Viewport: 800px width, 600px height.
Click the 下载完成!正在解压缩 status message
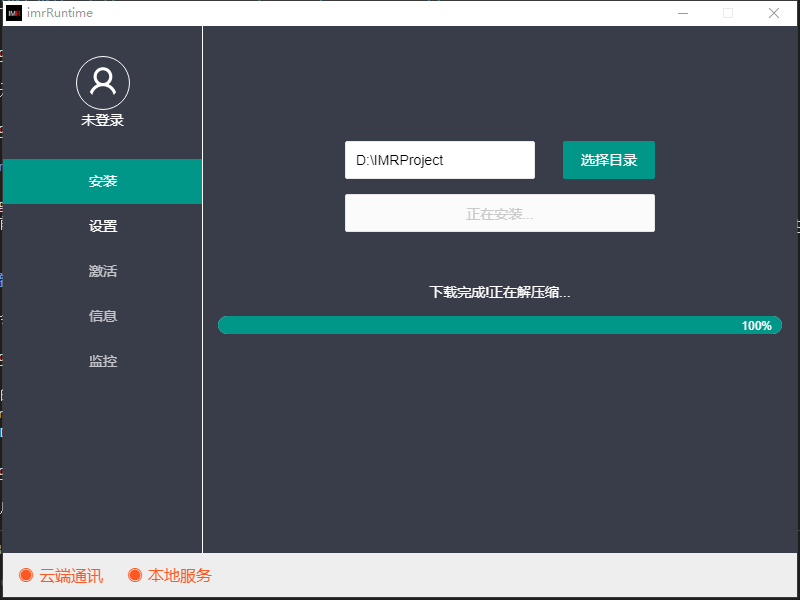[x=499, y=293]
